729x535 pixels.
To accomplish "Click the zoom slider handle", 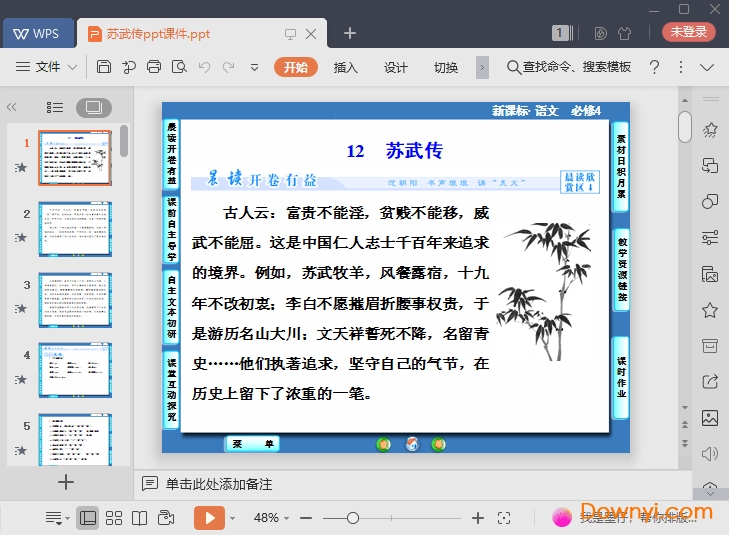I will click(x=353, y=518).
